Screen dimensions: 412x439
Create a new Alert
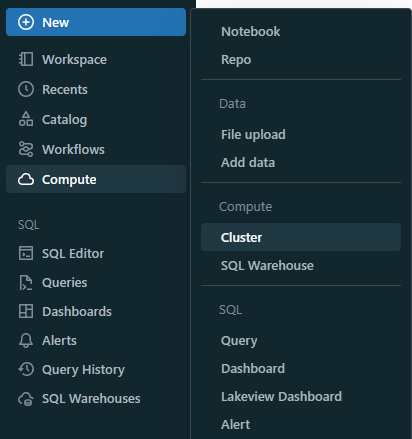[x=235, y=425]
